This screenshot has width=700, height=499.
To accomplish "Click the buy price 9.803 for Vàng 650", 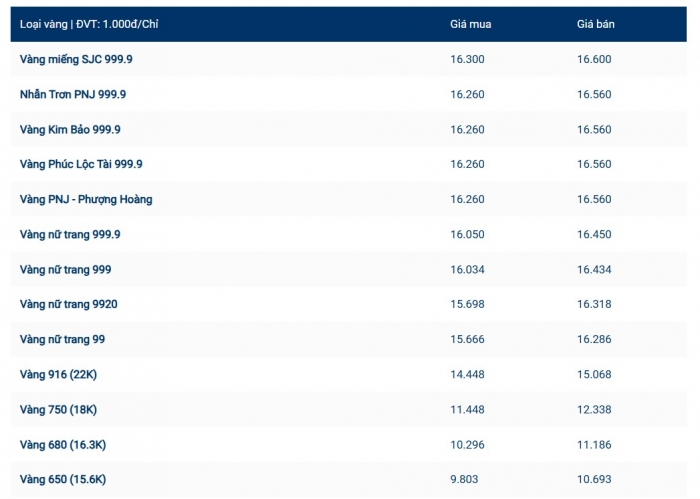I will [x=464, y=479].
